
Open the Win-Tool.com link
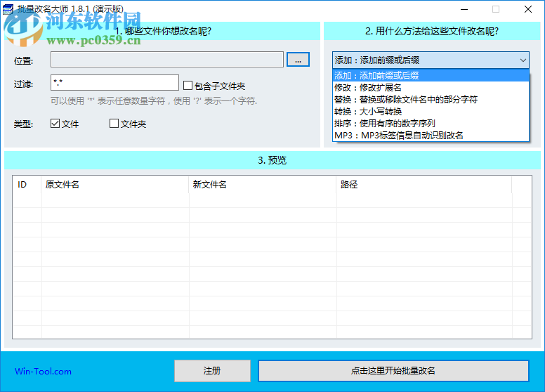pos(43,372)
